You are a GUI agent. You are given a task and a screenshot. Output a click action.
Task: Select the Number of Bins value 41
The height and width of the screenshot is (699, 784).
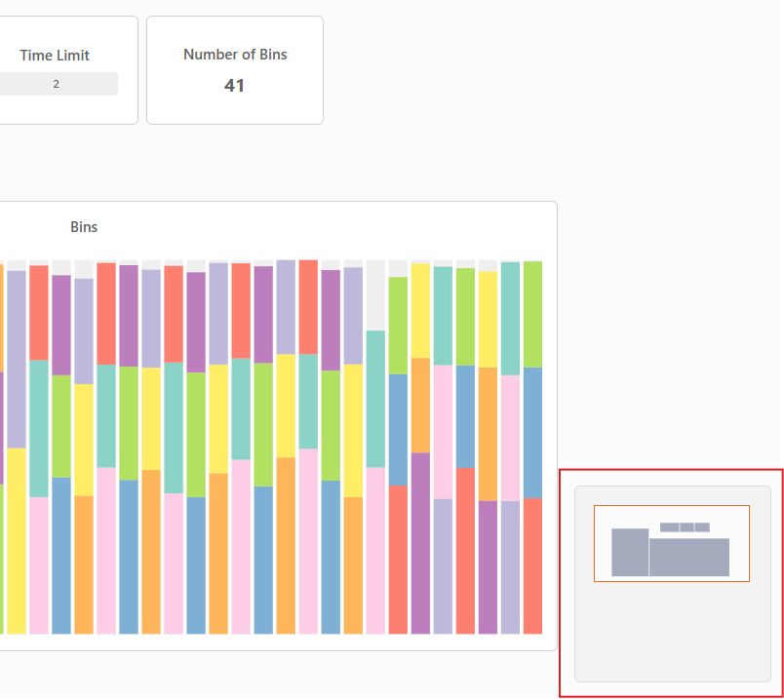point(234,86)
